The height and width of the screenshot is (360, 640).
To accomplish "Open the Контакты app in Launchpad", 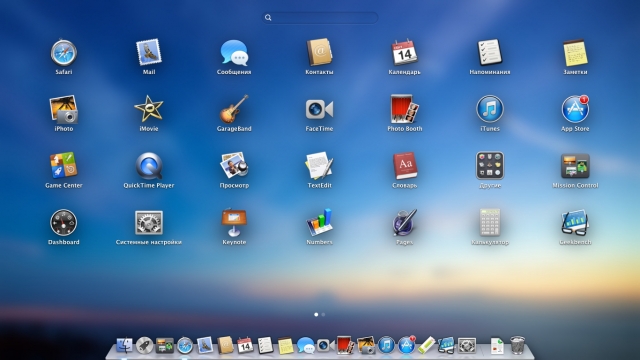I will coord(319,52).
